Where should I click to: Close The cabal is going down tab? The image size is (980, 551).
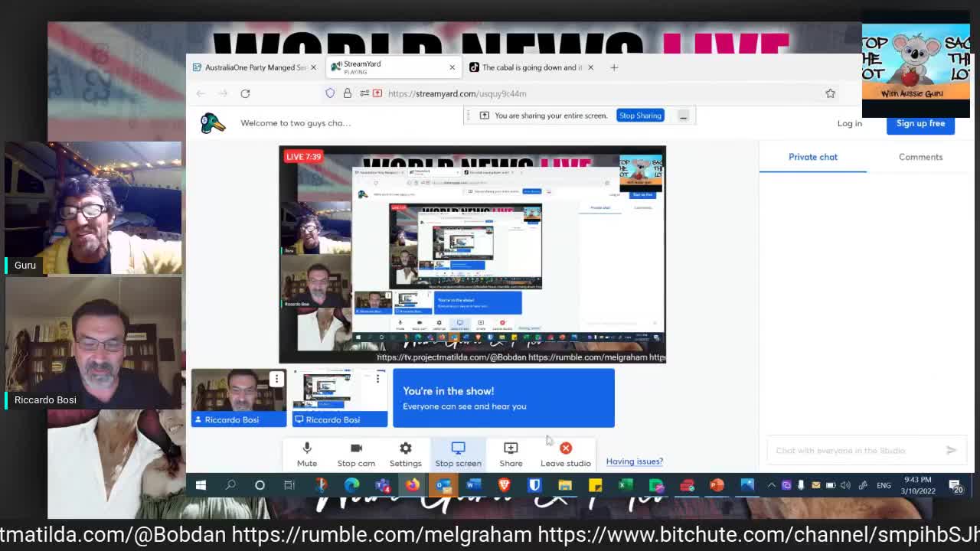point(590,67)
